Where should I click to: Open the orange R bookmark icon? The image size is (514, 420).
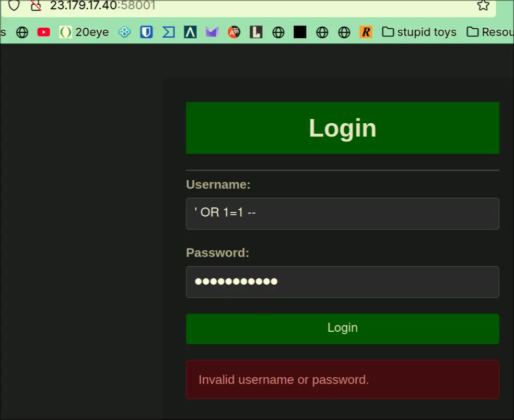click(366, 32)
